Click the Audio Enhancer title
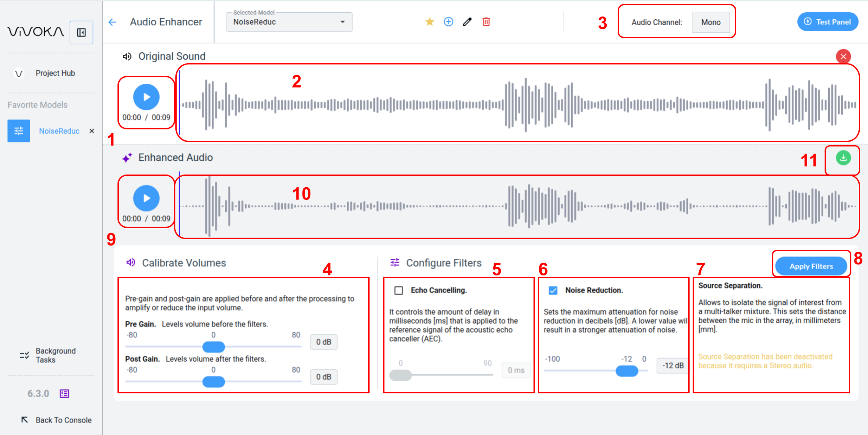Screen dimensions: 868x435 click(x=166, y=22)
